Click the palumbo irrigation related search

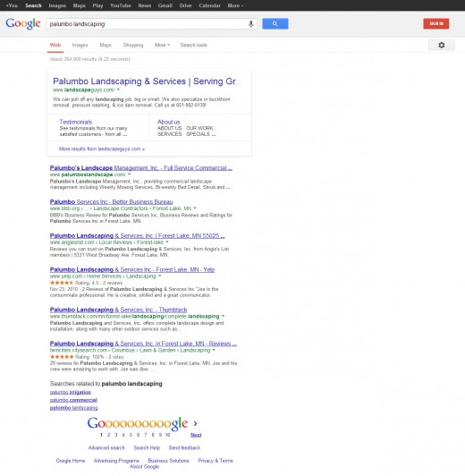[71, 392]
